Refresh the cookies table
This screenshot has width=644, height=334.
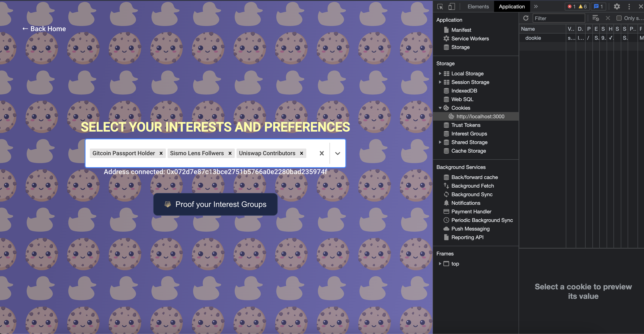pos(526,18)
